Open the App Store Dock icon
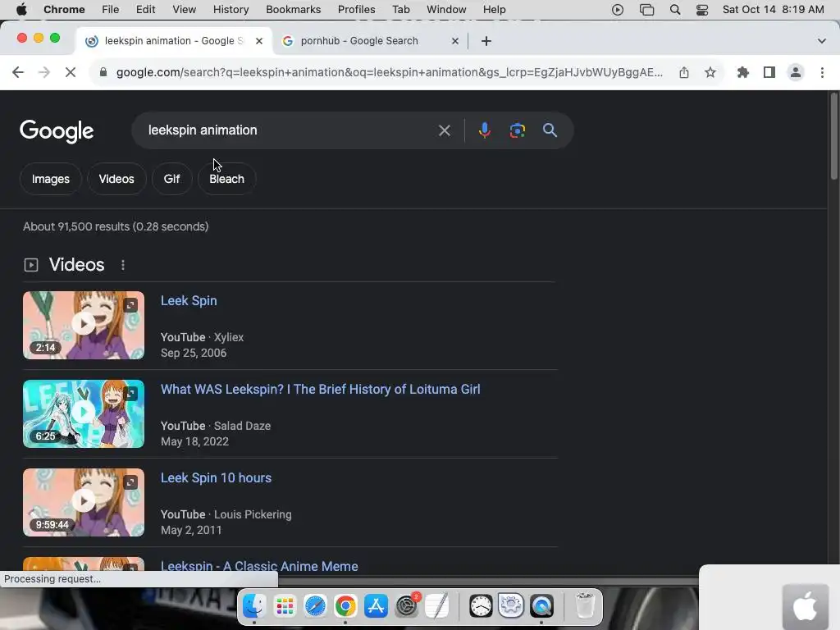The height and width of the screenshot is (630, 840). (376, 606)
